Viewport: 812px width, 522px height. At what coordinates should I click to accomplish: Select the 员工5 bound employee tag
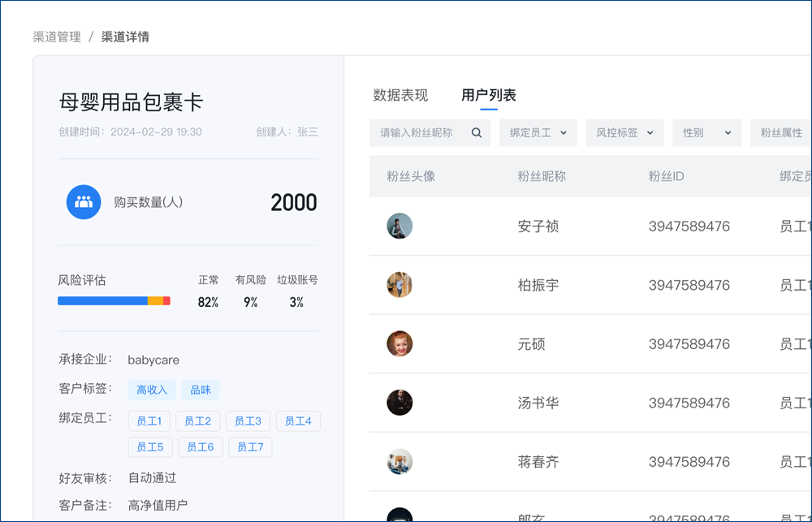click(150, 447)
